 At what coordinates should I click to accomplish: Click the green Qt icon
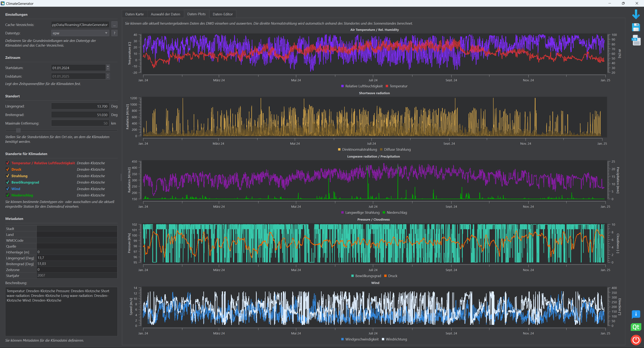(x=636, y=327)
